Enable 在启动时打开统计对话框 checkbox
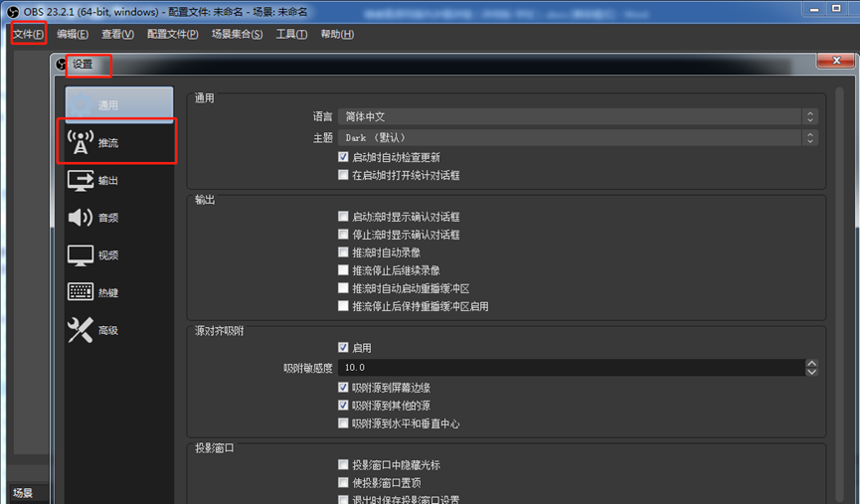Image resolution: width=860 pixels, height=504 pixels. click(x=343, y=175)
